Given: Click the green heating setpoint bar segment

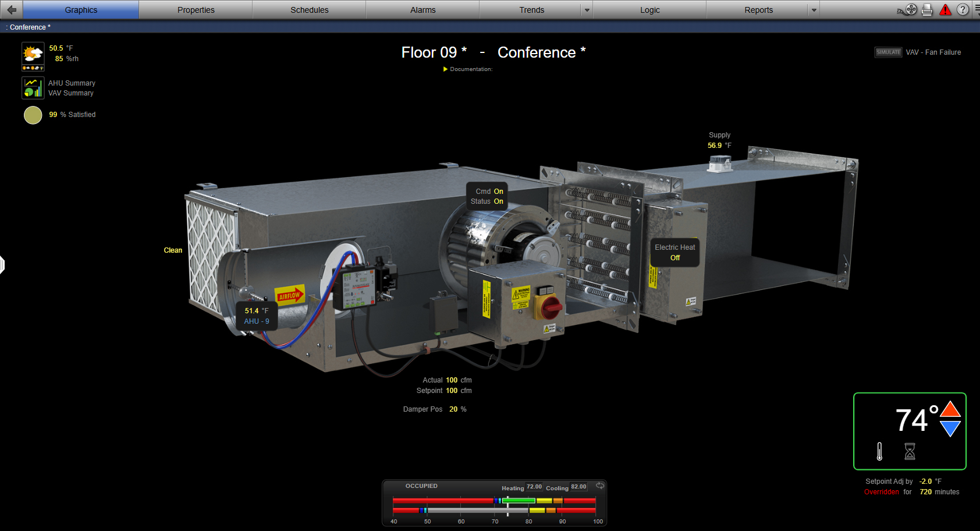Looking at the screenshot, I should click(x=519, y=501).
